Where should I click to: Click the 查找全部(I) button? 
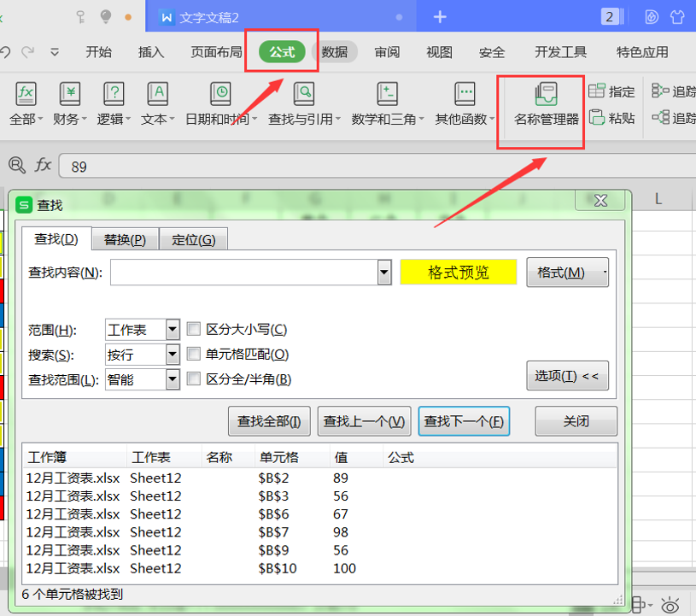(269, 421)
